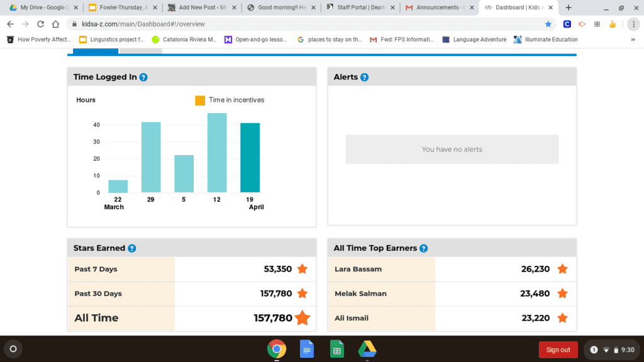Open the orange arrow browser extension

click(x=582, y=25)
